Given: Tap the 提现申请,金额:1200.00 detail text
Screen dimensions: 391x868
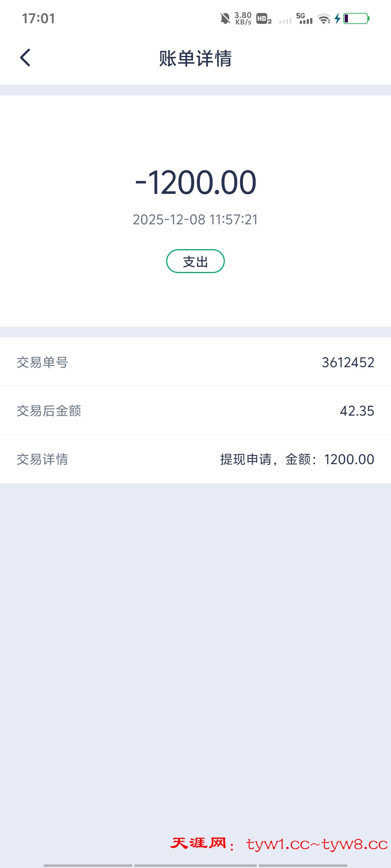Looking at the screenshot, I should (297, 459).
